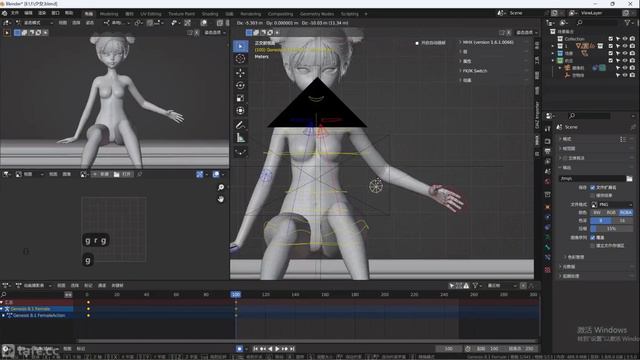Toggle eye visibility for Collection row
The height and width of the screenshot is (360, 640).
point(625,39)
